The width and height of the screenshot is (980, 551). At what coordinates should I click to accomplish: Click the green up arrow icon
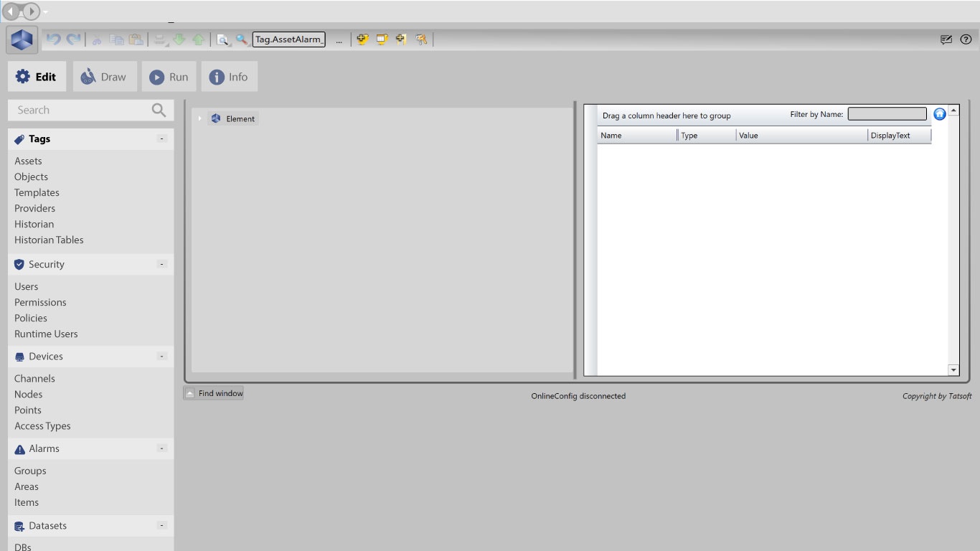pos(198,39)
